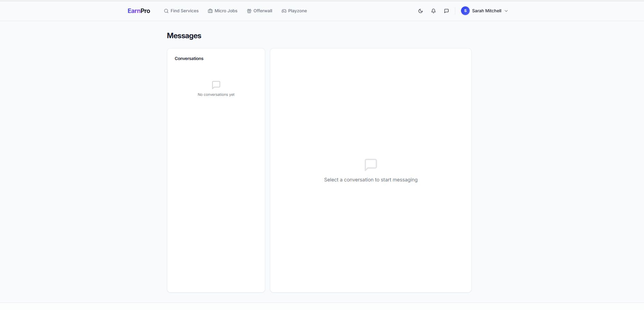644x310 pixels.
Task: Open the Playzone page
Action: [x=294, y=11]
